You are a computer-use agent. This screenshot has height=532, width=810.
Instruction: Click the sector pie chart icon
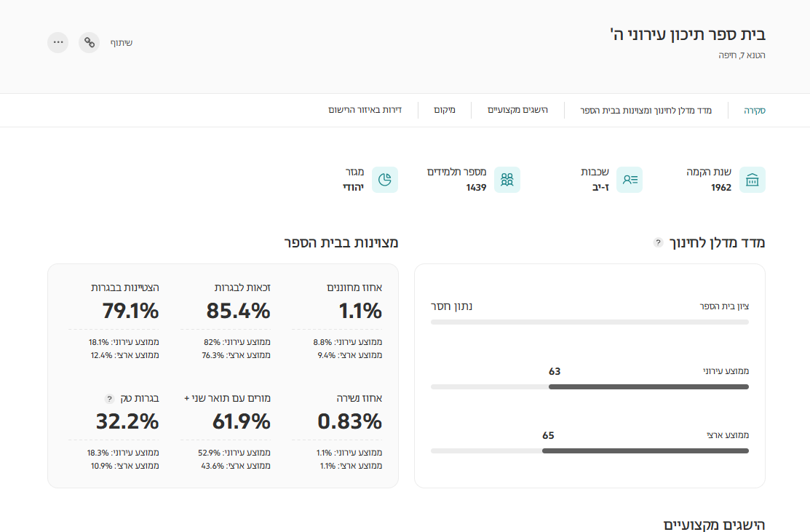pos(385,180)
